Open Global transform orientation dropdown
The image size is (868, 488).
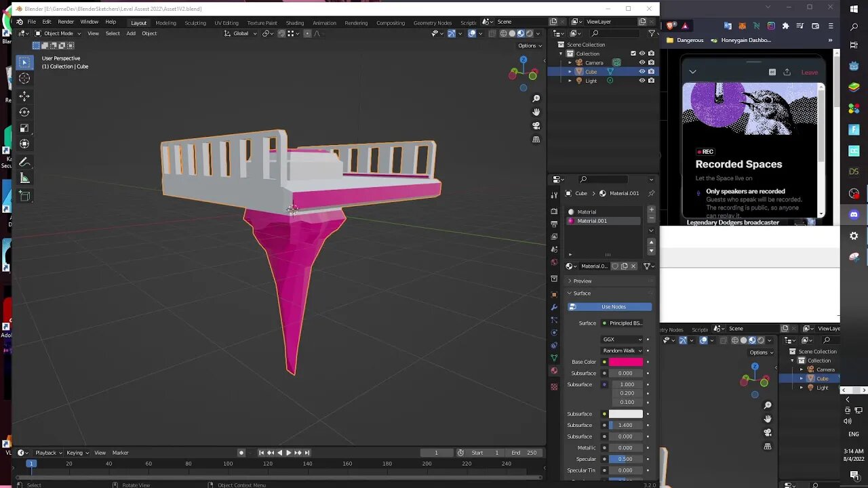click(x=241, y=33)
